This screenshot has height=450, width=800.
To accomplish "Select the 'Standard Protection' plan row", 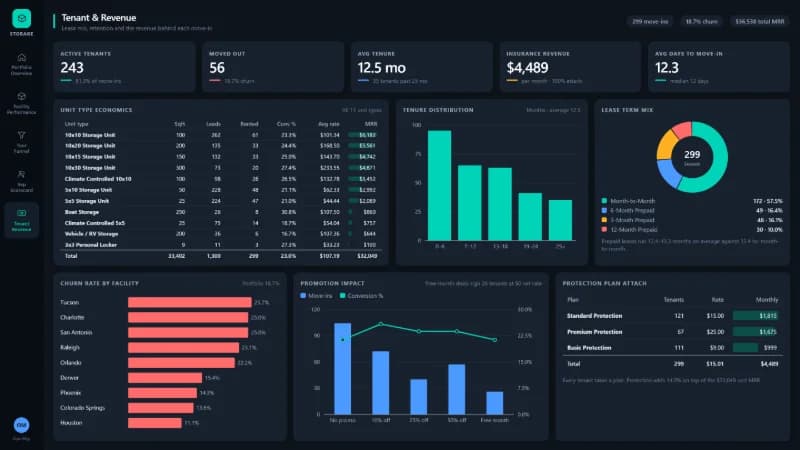I will 672,316.
